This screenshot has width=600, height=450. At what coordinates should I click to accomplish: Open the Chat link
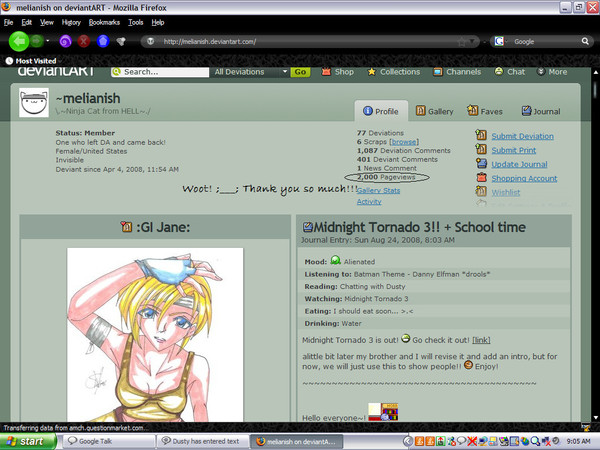pos(510,72)
